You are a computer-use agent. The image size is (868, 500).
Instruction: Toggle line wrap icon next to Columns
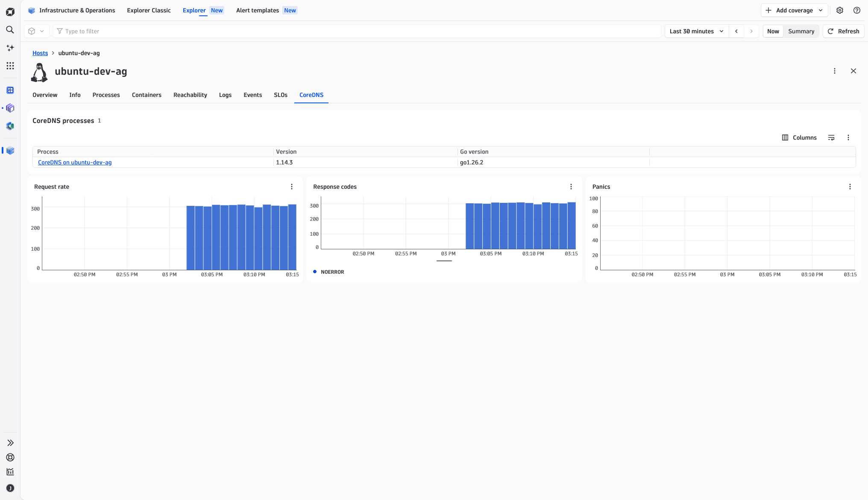(831, 137)
